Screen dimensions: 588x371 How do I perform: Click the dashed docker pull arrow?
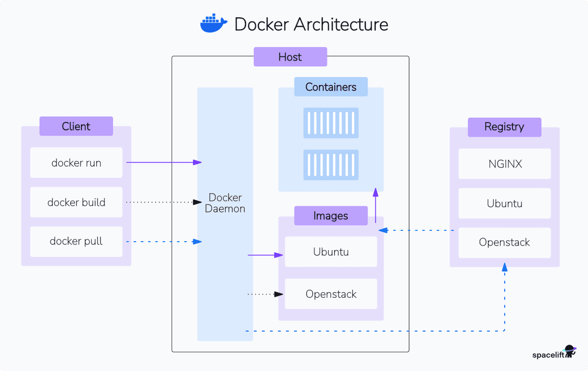tap(164, 241)
